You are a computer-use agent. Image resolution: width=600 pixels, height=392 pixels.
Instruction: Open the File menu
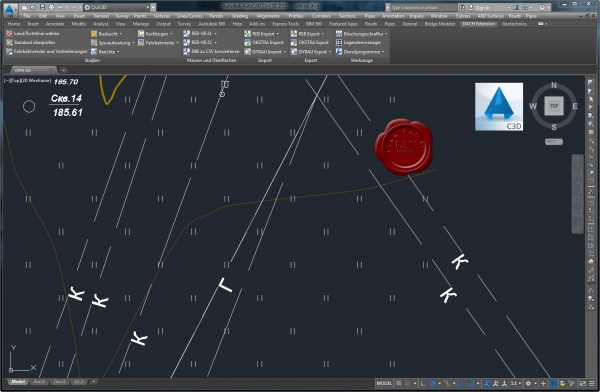point(26,16)
